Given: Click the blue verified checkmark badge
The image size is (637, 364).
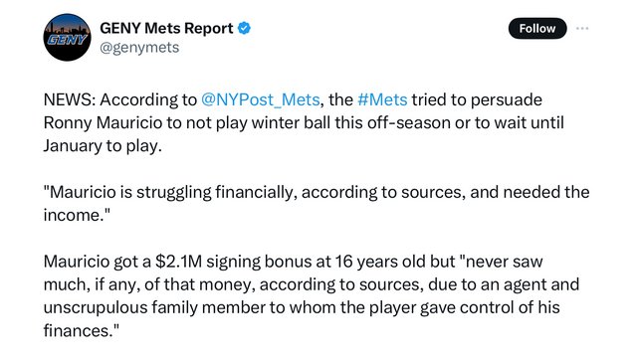Looking at the screenshot, I should click(x=244, y=29).
